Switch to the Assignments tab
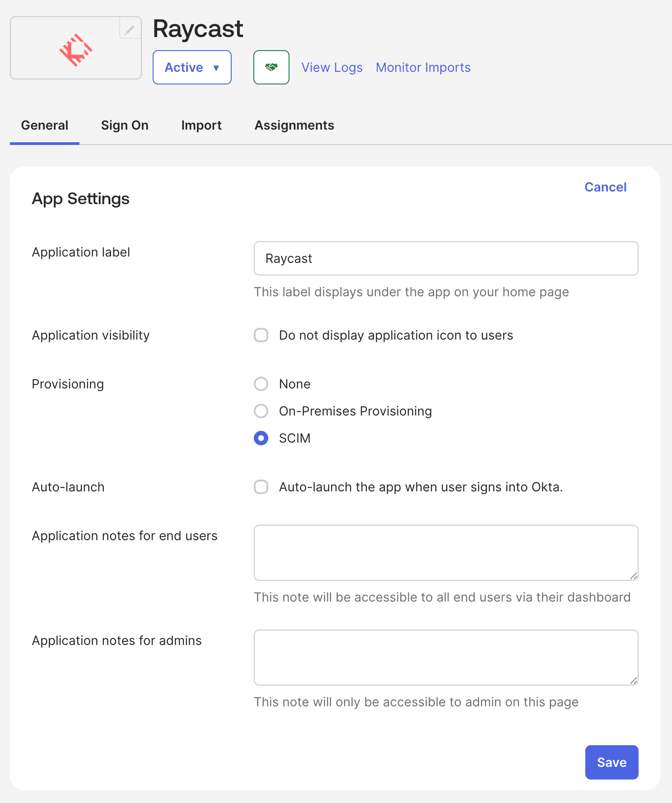Viewport: 672px width, 803px height. [294, 125]
